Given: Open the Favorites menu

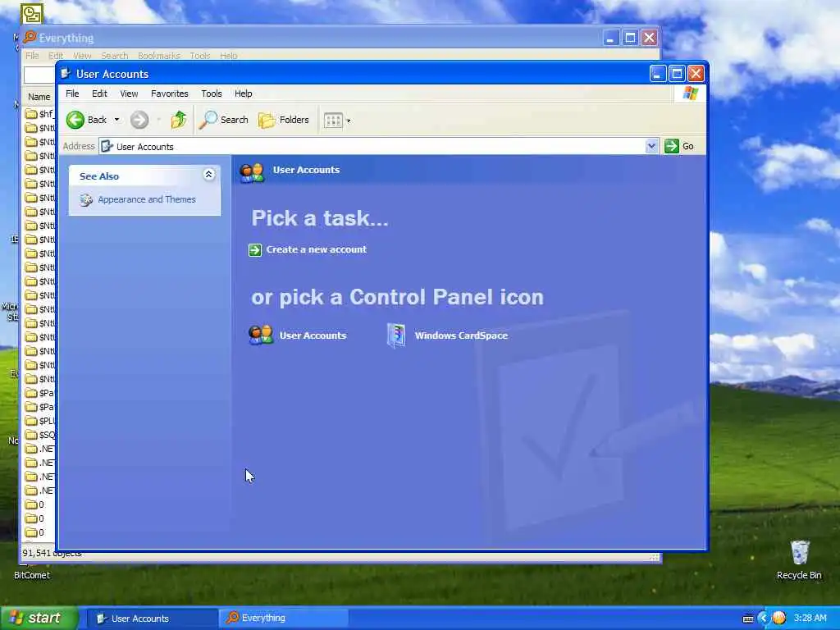Looking at the screenshot, I should click(169, 94).
